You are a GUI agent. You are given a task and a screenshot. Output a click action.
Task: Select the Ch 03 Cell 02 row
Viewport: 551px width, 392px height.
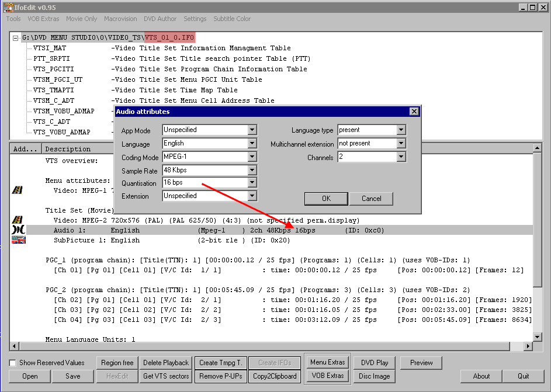point(292,310)
